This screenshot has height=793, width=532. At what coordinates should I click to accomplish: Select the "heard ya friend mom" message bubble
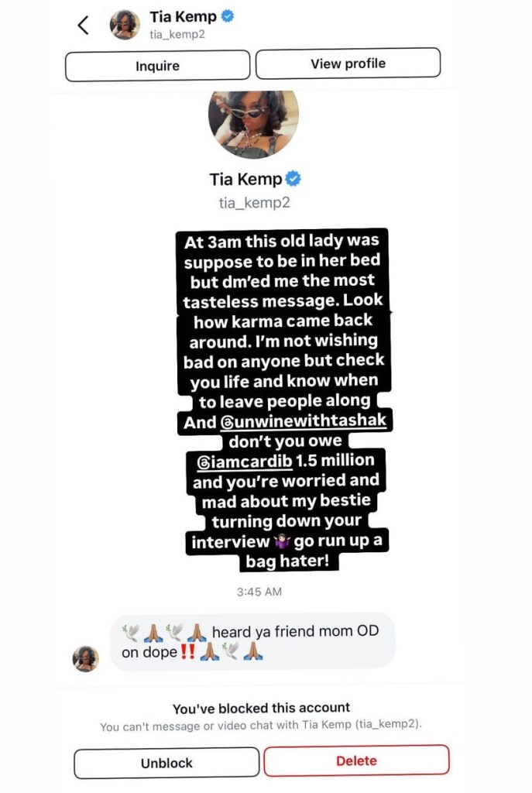(x=252, y=641)
